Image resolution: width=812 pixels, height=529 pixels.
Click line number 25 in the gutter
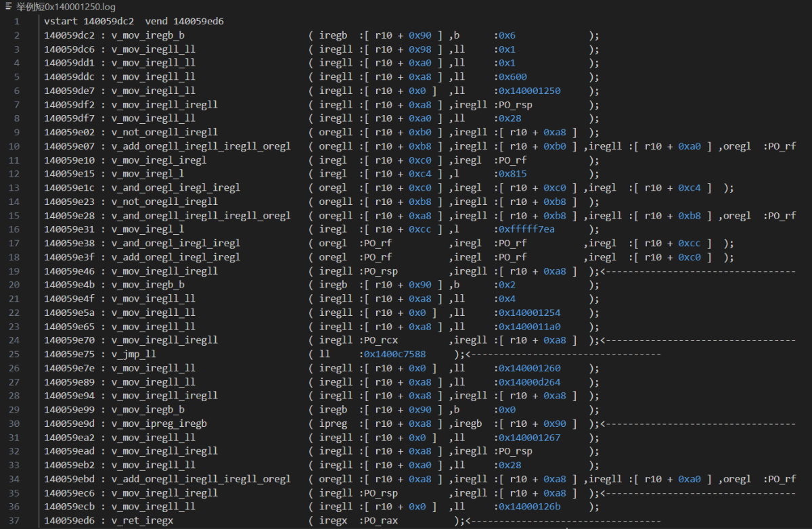[x=16, y=354]
